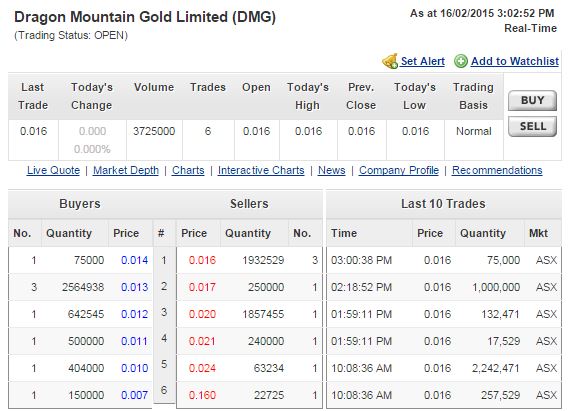
Task: Click the Set Alert bell icon
Action: coord(390,61)
